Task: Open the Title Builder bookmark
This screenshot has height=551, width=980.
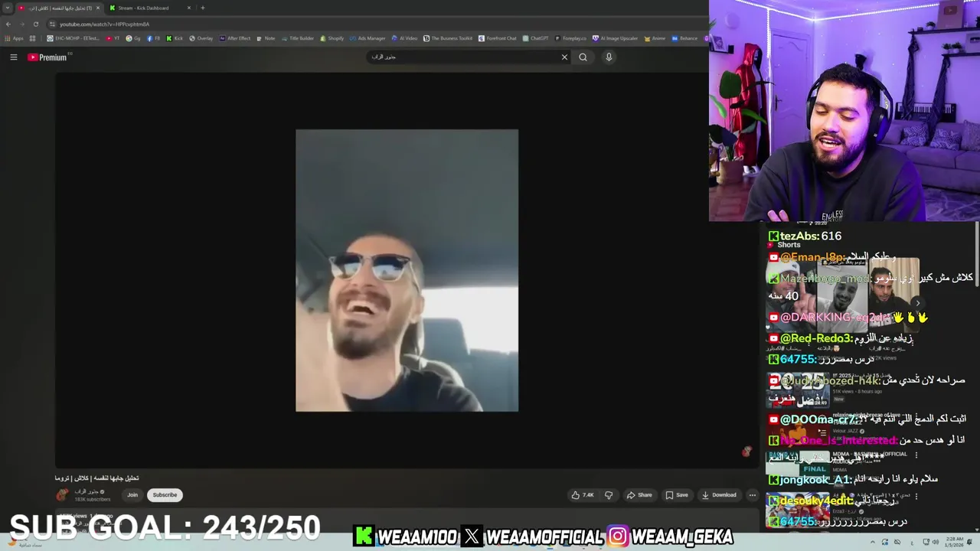Action: [x=298, y=38]
